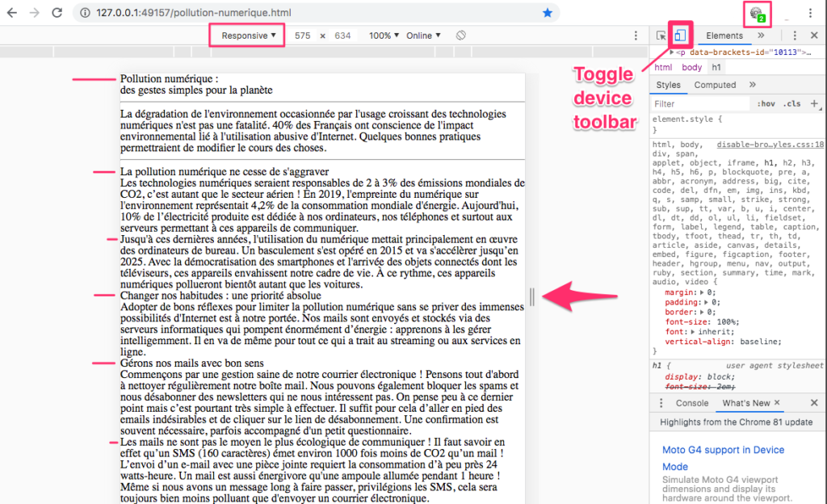Image resolution: width=827 pixels, height=504 pixels.
Task: Click heading 'Gérons nos mails avec bon sens'
Action: pyautogui.click(x=192, y=363)
